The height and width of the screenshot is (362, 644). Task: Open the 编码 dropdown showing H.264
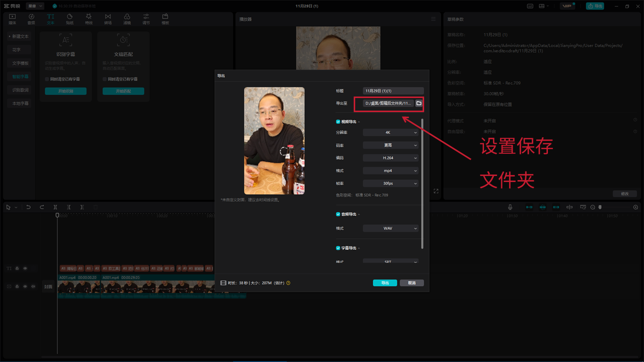pyautogui.click(x=390, y=158)
